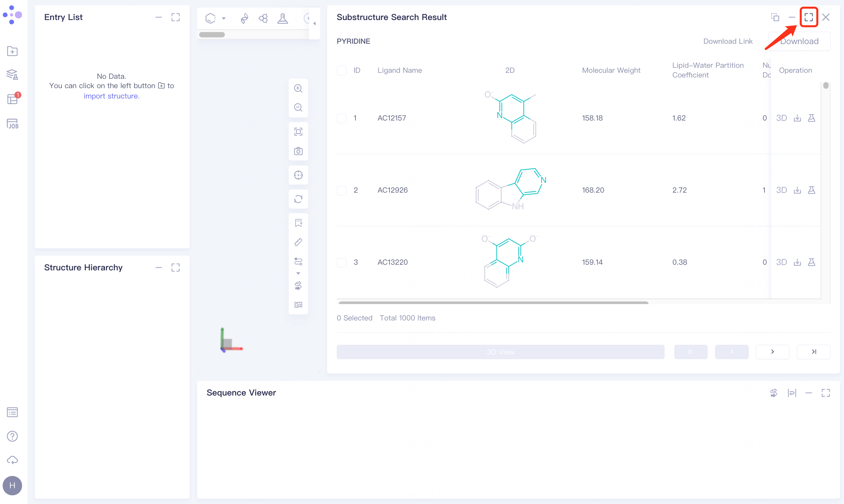Download the AC12926 ligand via row icon

point(797,190)
